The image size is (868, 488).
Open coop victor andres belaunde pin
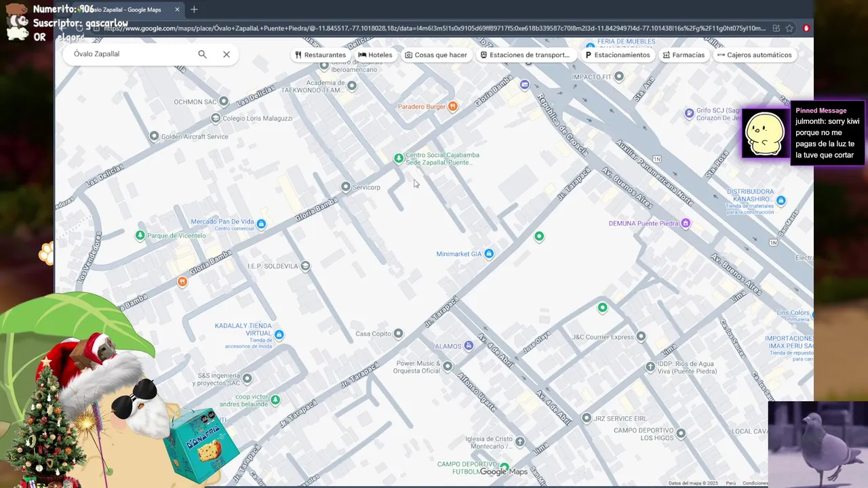click(x=275, y=400)
